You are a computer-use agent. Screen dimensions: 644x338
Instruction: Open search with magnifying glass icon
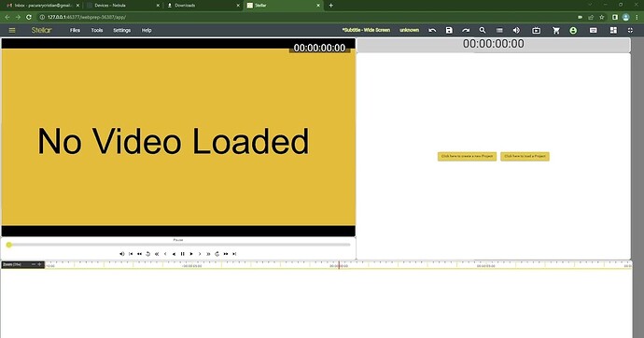coord(483,31)
